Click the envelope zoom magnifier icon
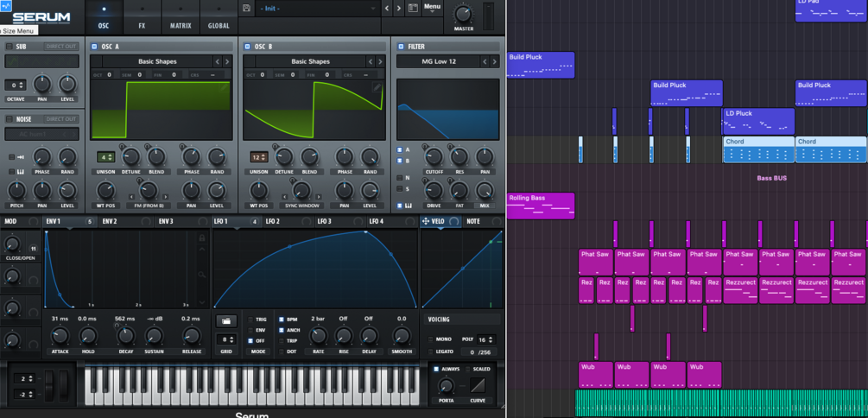The image size is (868, 418). [202, 275]
